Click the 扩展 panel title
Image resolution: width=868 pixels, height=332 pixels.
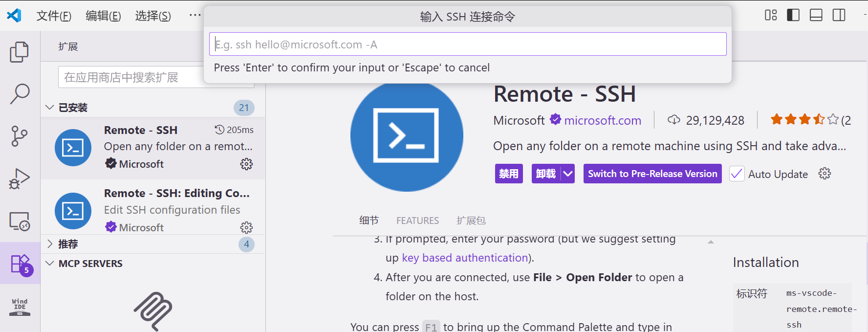point(68,46)
